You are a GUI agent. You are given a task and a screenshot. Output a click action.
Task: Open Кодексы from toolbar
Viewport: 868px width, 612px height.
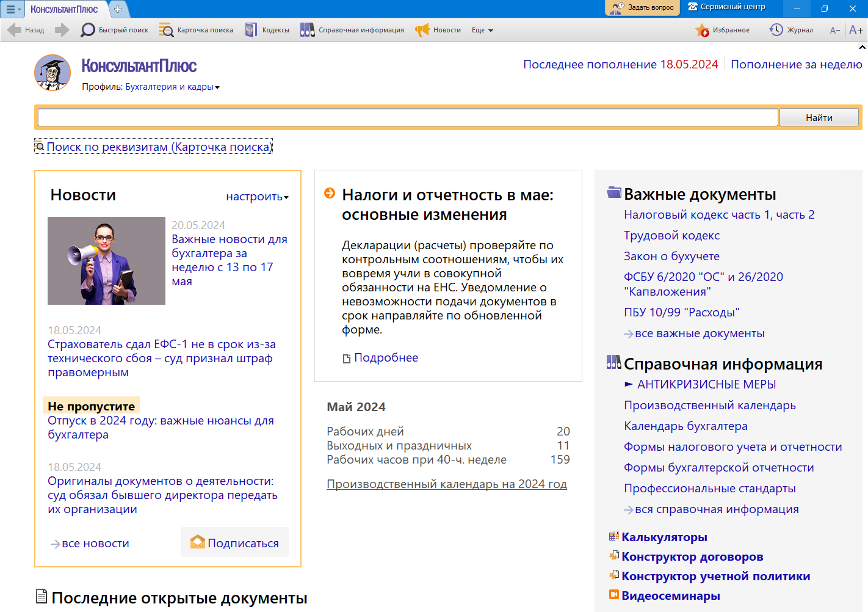pos(267,30)
